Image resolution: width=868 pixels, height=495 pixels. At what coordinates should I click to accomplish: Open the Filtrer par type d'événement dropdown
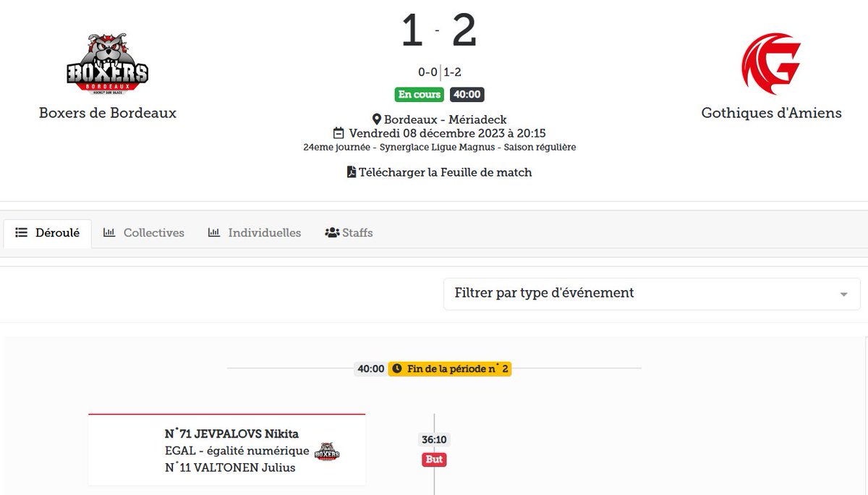click(652, 293)
